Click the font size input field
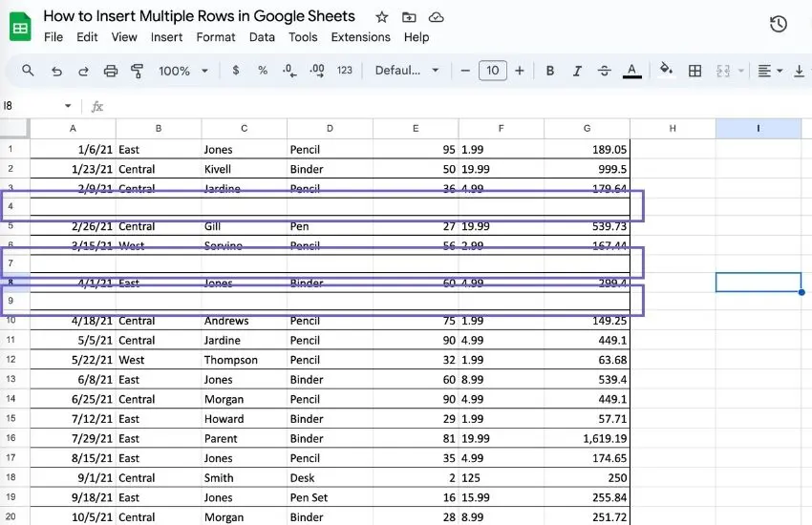 click(x=493, y=71)
